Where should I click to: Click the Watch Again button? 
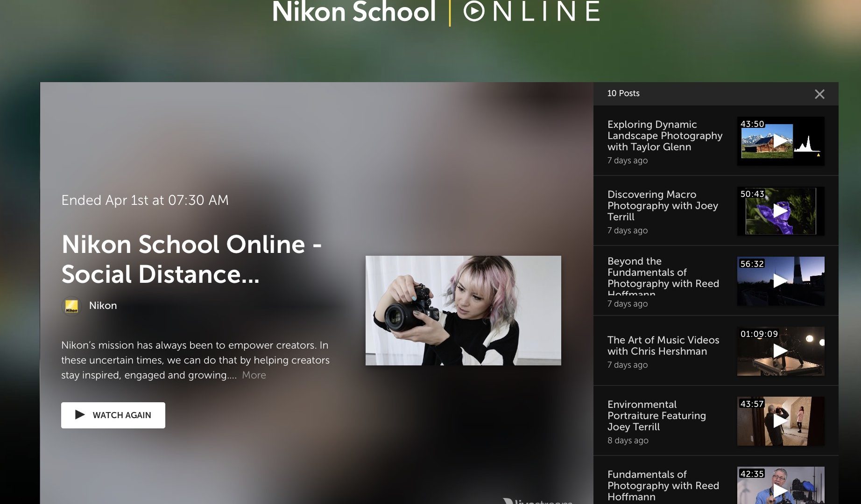coord(113,415)
